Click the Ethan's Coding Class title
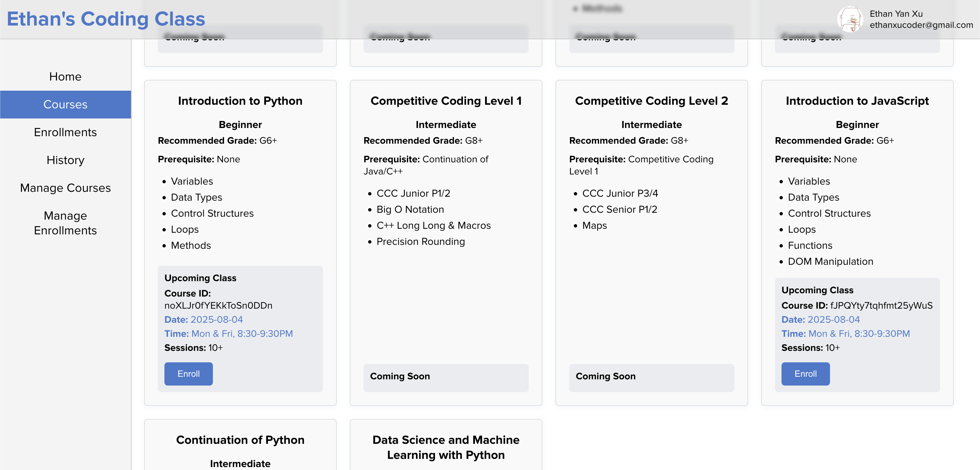The image size is (980, 470). [106, 19]
